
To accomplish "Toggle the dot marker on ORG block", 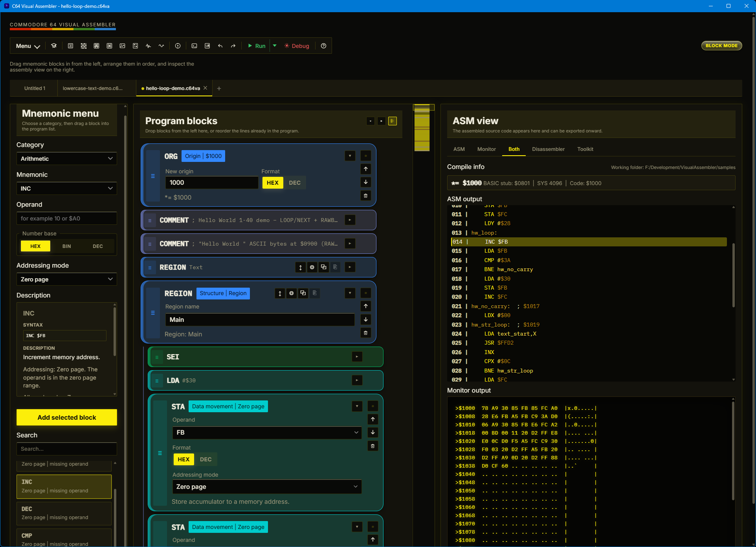I will 365,156.
